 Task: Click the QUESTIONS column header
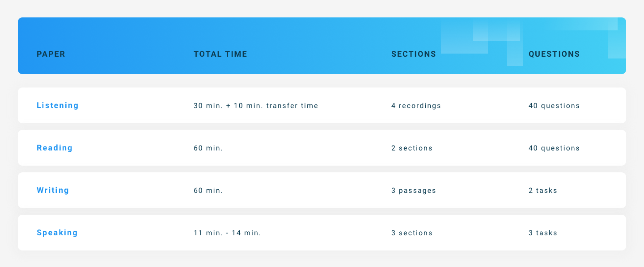tap(554, 54)
